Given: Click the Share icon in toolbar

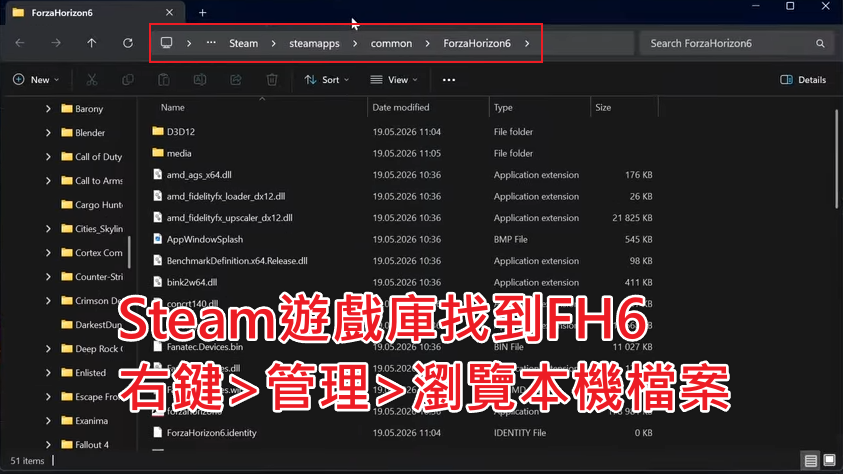Looking at the screenshot, I should click(x=236, y=80).
